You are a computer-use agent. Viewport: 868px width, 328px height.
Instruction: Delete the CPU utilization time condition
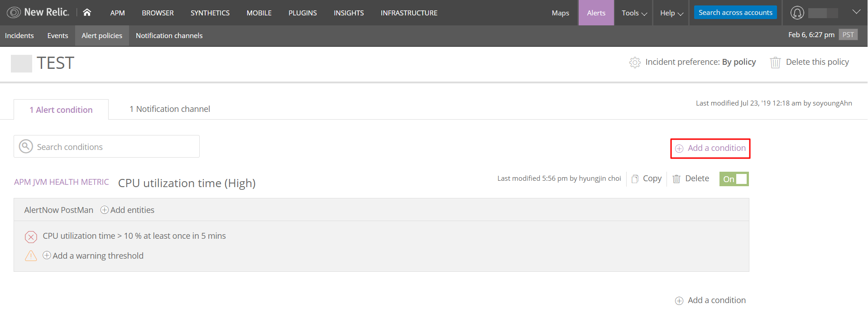coord(691,179)
